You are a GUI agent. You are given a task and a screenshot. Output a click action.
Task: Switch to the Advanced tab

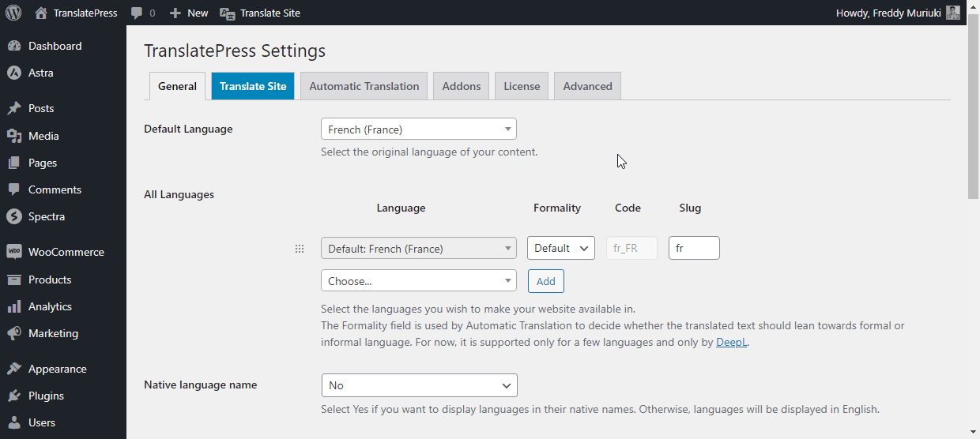[x=587, y=86]
